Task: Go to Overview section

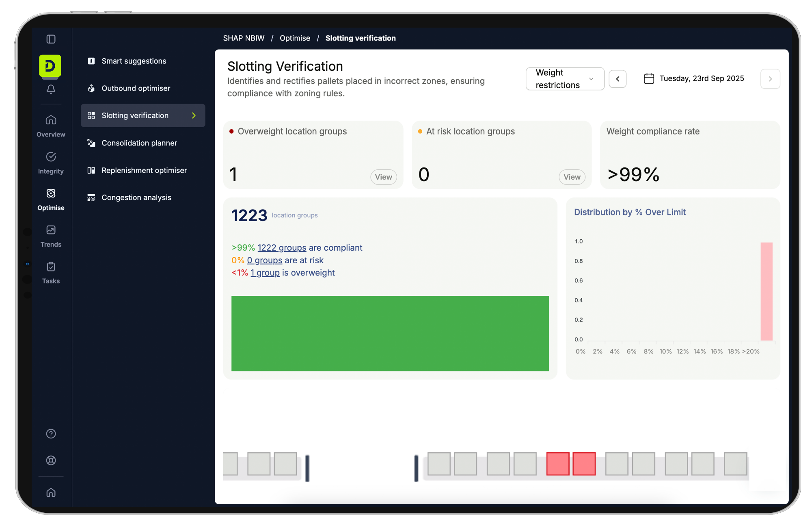Action: [x=51, y=126]
